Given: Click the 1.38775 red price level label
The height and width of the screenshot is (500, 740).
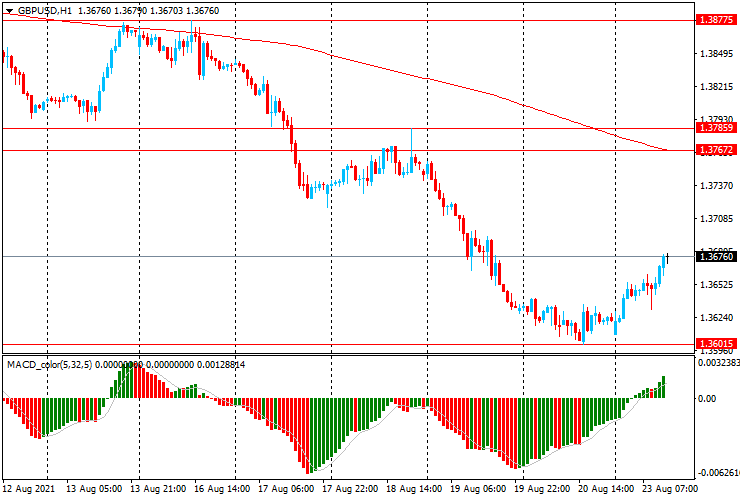Looking at the screenshot, I should coord(716,20).
